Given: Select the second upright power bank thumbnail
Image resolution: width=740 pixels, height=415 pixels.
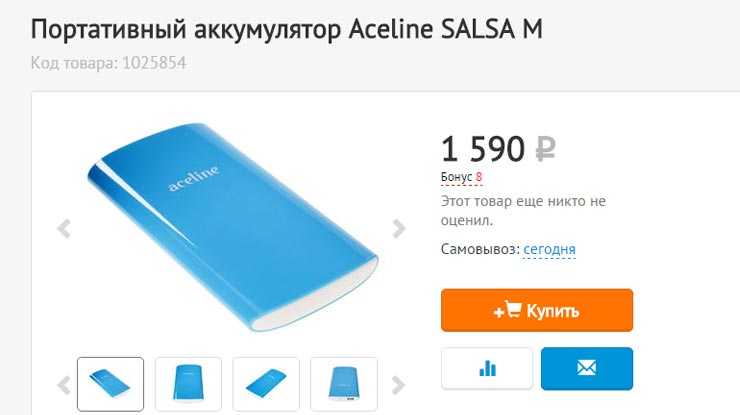Looking at the screenshot, I should click(188, 384).
